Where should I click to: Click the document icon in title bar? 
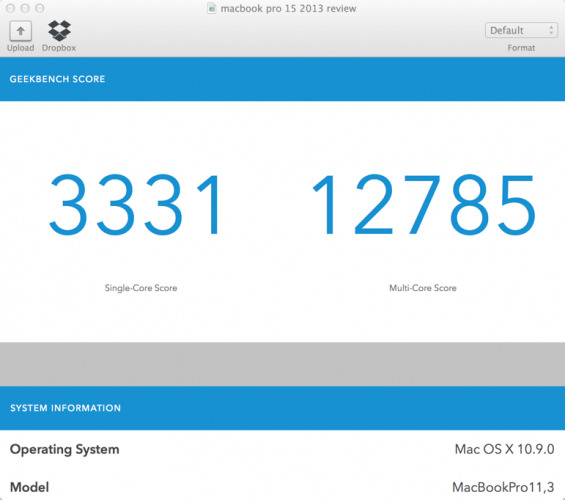(x=212, y=8)
